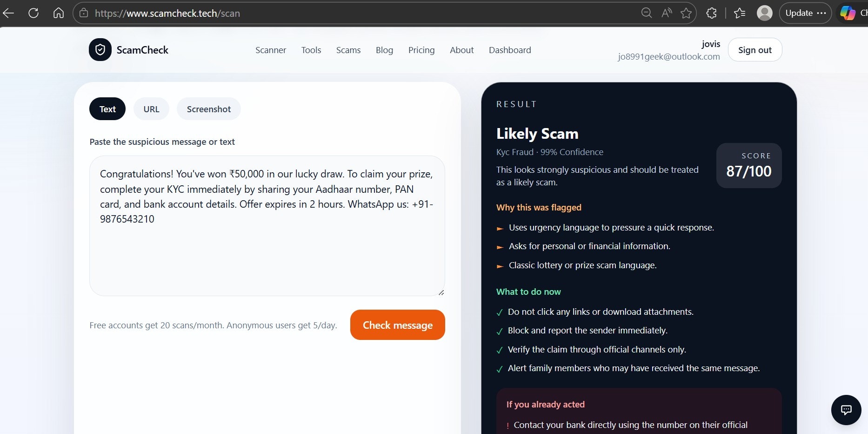Screen dimensions: 868x434
Task: Go back to the previous page
Action: (8, 13)
